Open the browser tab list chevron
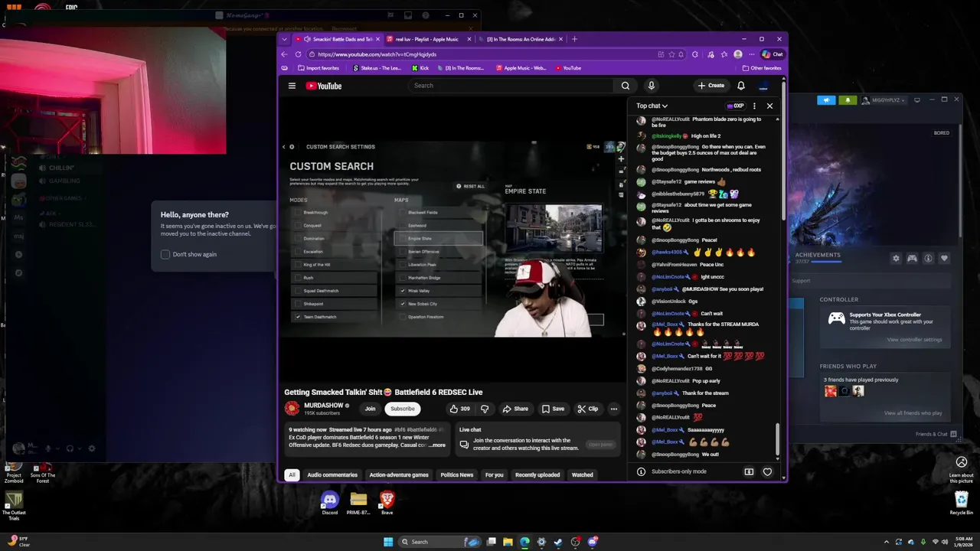980x551 pixels. point(284,39)
